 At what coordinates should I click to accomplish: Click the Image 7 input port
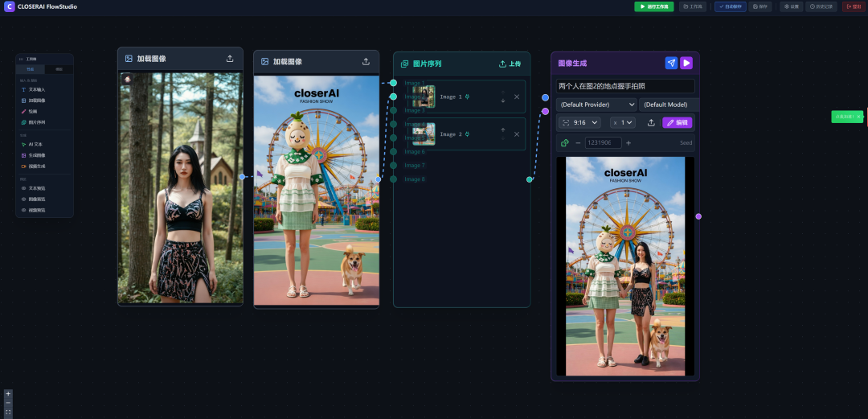[393, 165]
